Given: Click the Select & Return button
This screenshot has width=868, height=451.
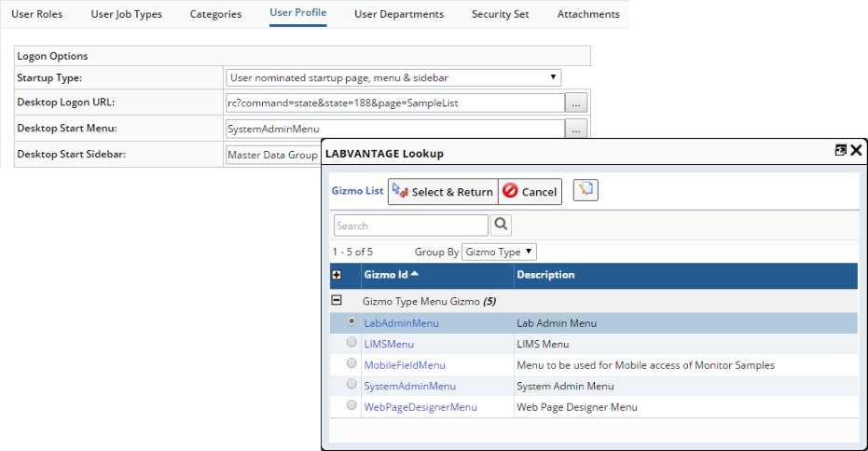Looking at the screenshot, I should click(443, 191).
